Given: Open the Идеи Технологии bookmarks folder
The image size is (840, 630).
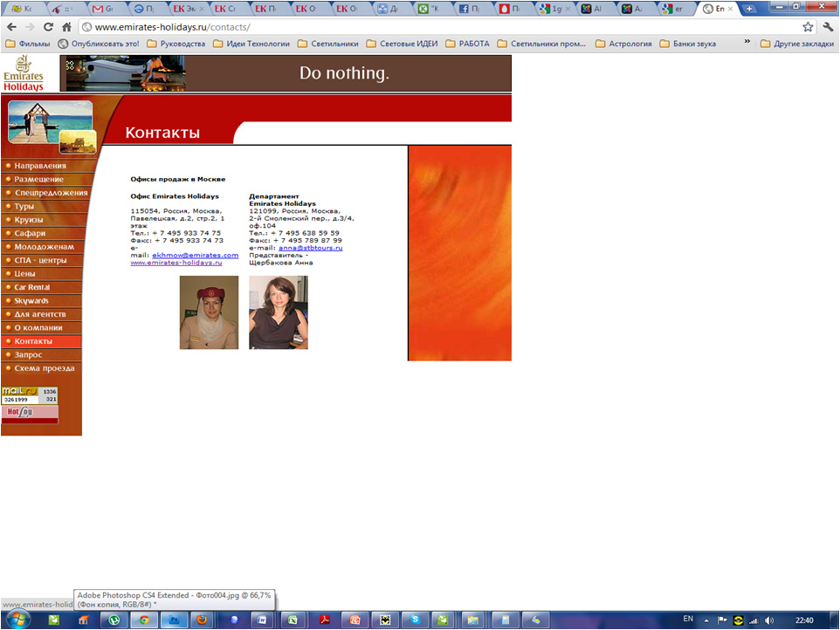Looking at the screenshot, I should 251,44.
